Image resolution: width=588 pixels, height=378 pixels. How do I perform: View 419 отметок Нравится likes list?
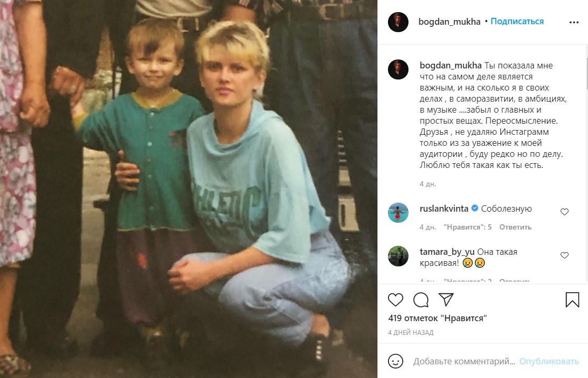tap(437, 319)
